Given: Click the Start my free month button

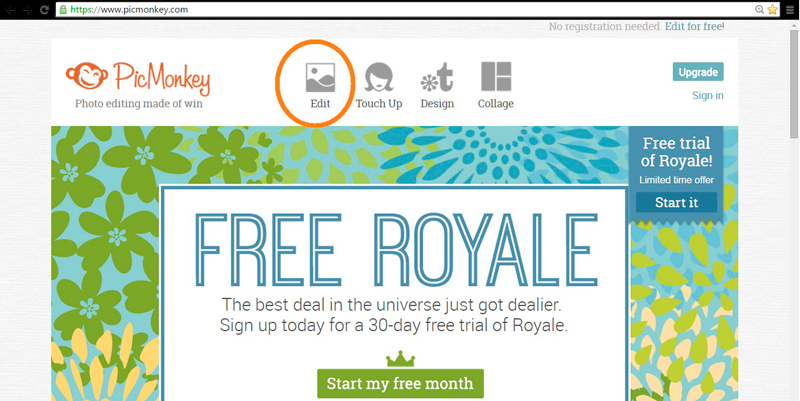Looking at the screenshot, I should 401,384.
